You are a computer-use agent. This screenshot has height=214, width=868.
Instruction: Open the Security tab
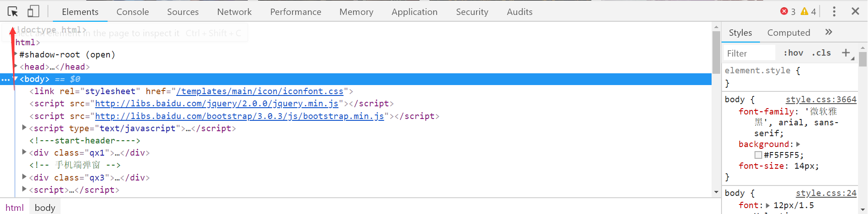click(472, 12)
